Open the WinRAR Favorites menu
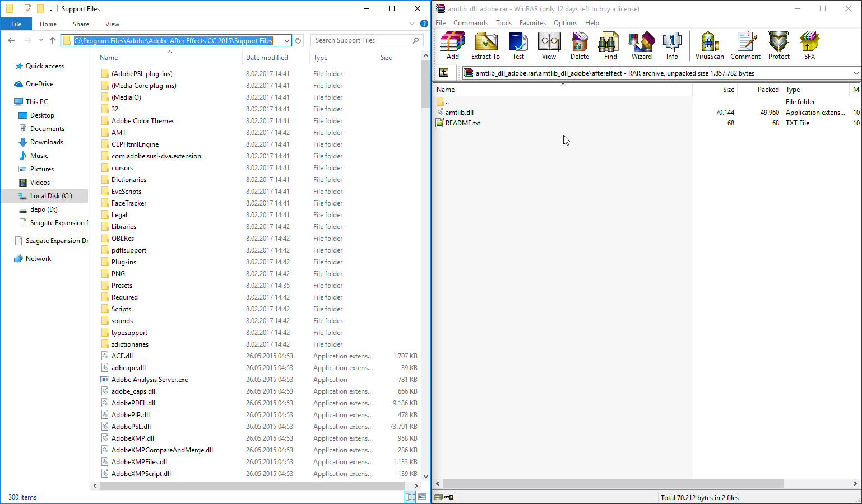Viewport: 862px width, 504px height. click(x=532, y=23)
